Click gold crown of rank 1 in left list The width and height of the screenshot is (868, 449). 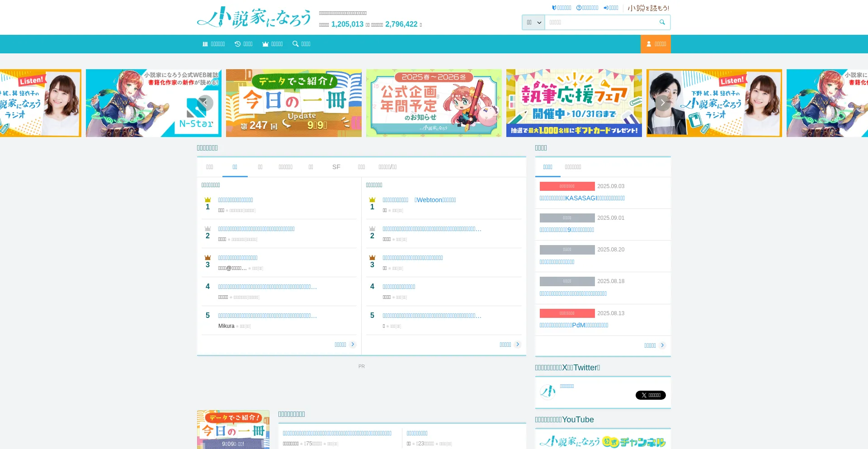coord(208,200)
